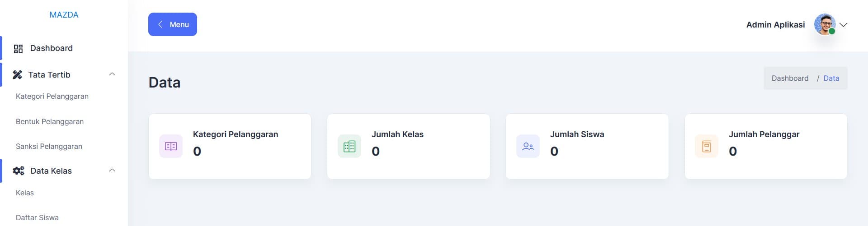Collapse the Data Kelas menu chevron
This screenshot has width=868, height=226.
pyautogui.click(x=112, y=171)
